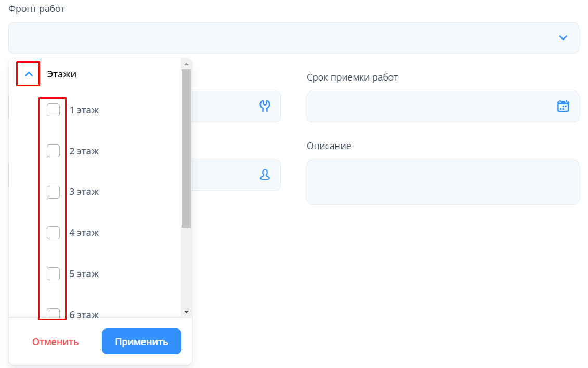Select the 3 этаж checkbox
Screen dimensions: 588x368
(53, 192)
